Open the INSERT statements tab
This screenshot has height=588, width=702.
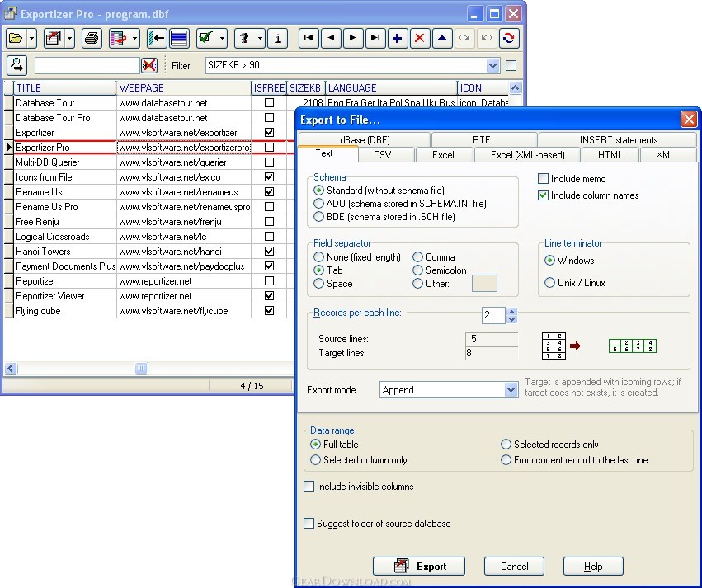(x=619, y=139)
